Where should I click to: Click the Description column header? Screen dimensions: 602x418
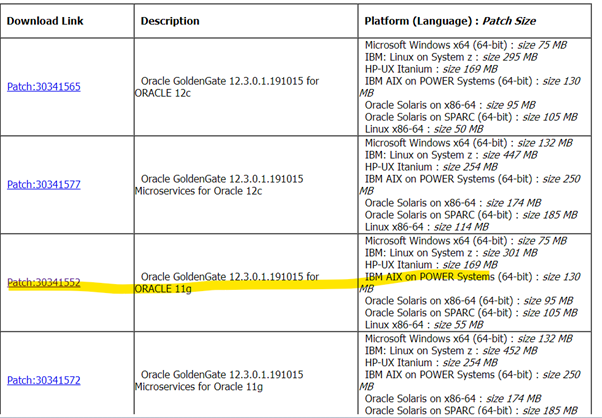tap(170, 20)
